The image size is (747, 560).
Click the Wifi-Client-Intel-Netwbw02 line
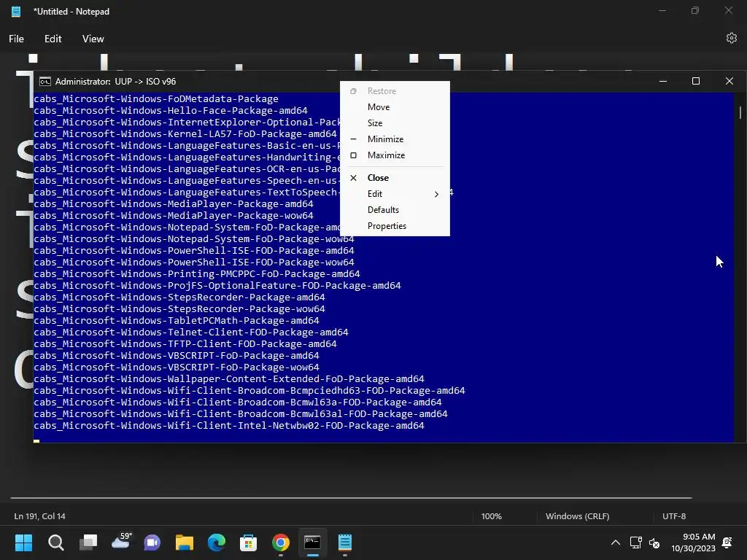228,426
